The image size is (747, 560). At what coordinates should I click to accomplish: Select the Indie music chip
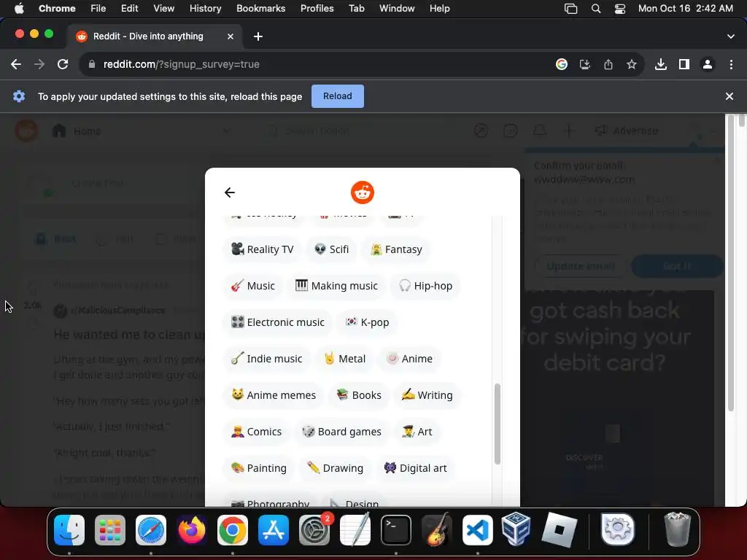(266, 359)
